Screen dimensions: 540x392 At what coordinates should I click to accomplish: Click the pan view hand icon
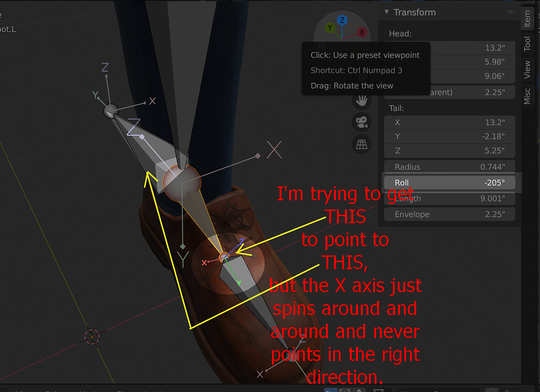[362, 101]
